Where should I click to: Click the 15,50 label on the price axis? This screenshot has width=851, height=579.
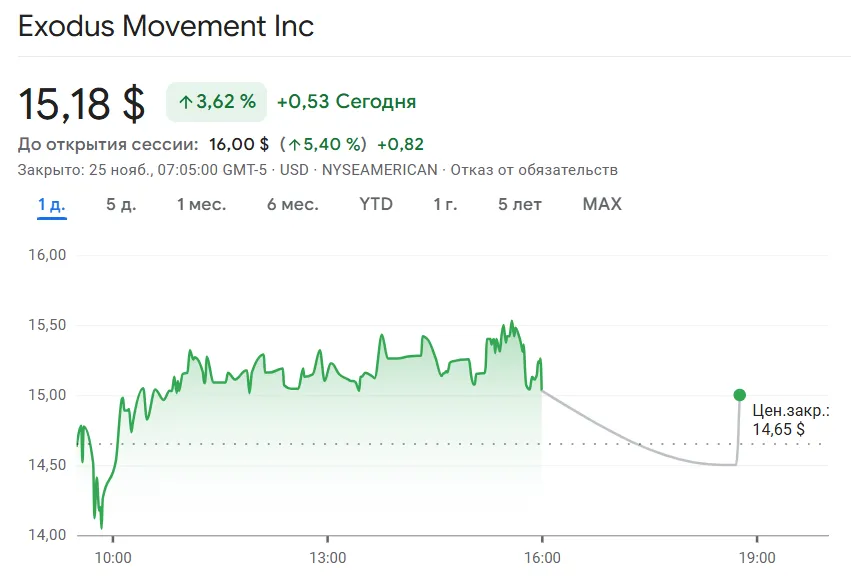[44, 325]
